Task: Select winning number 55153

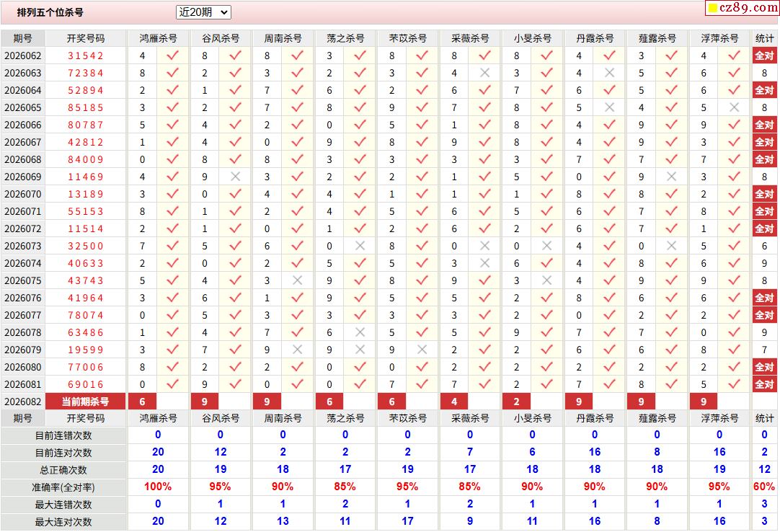Action: pos(86,211)
